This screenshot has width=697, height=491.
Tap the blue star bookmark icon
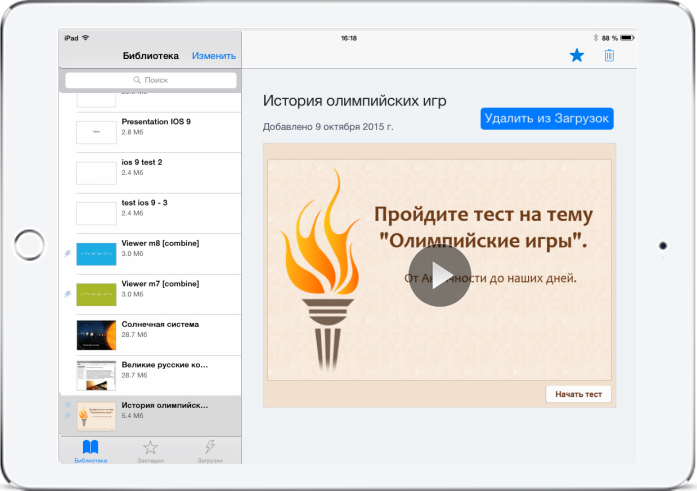coord(577,56)
